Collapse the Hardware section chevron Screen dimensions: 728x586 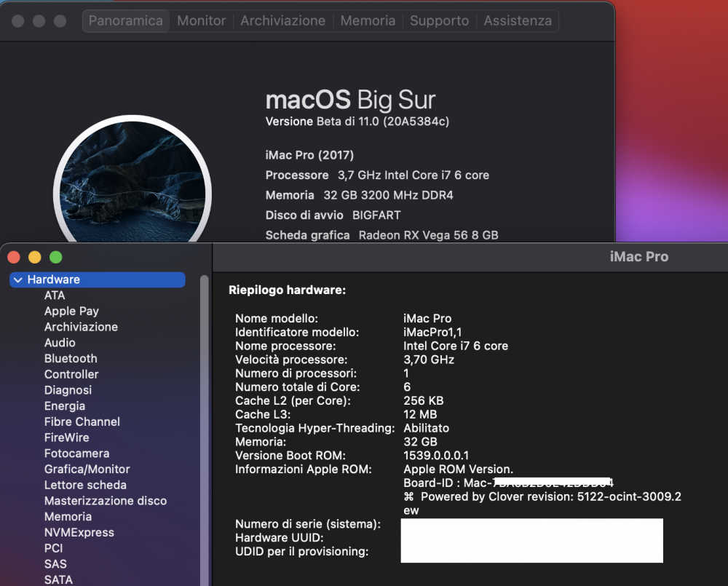point(18,280)
